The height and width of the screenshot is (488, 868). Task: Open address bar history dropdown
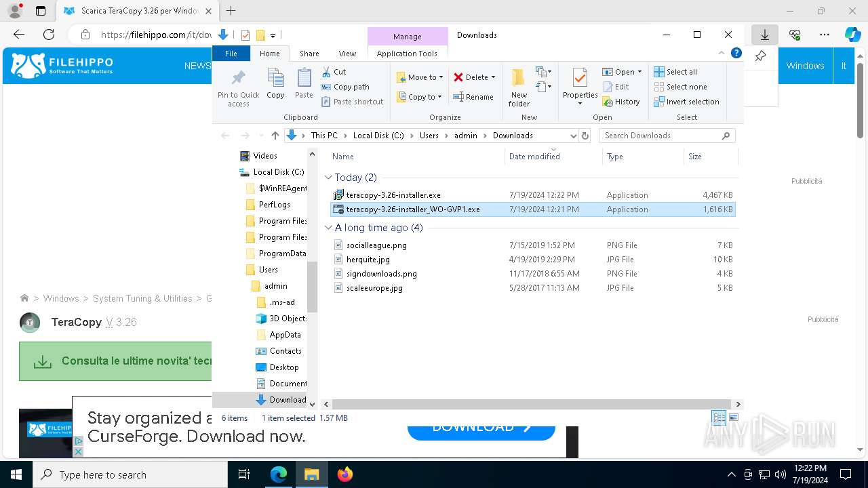pyautogui.click(x=574, y=136)
